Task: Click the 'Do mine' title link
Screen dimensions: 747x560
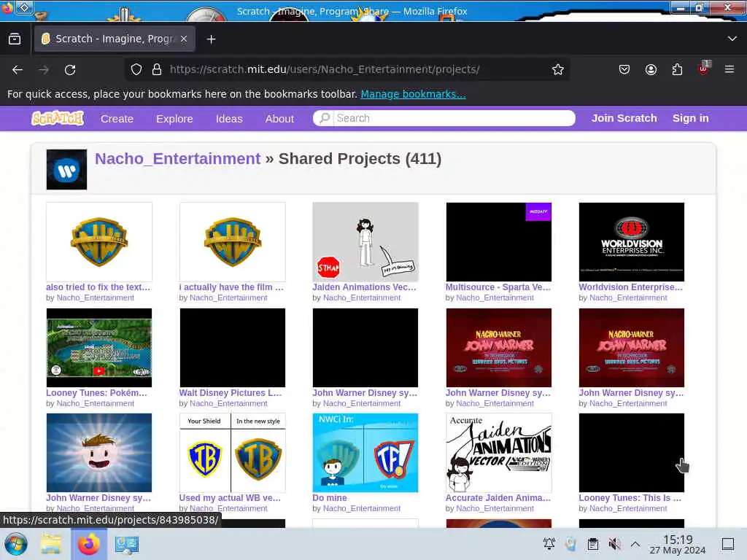Action: coord(330,497)
